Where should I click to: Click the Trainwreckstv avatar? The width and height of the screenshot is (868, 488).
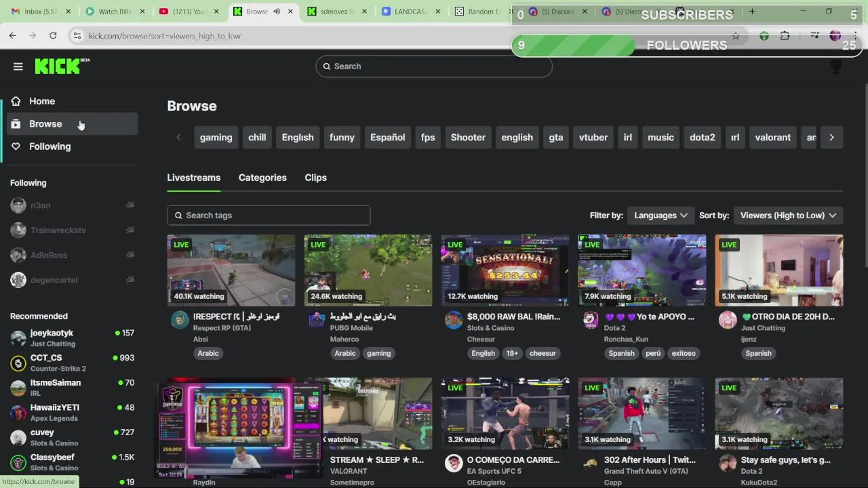tap(18, 230)
